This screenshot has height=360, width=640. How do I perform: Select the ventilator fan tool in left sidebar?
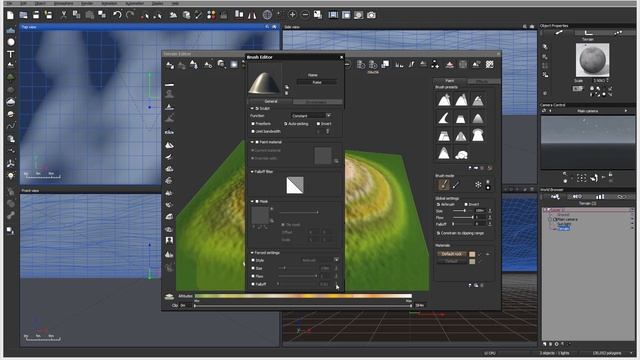tap(11, 163)
